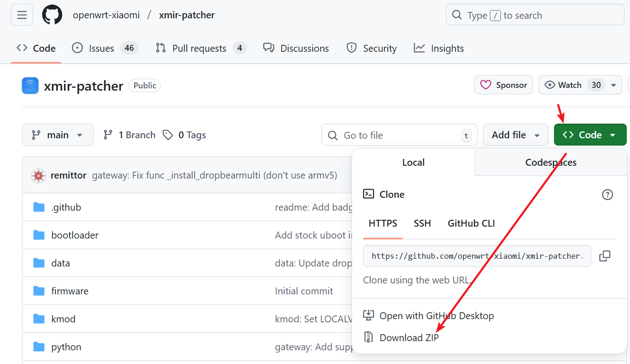The height and width of the screenshot is (364, 630).
Task: Click the xmir-patcher breadcrumb link
Action: click(187, 15)
